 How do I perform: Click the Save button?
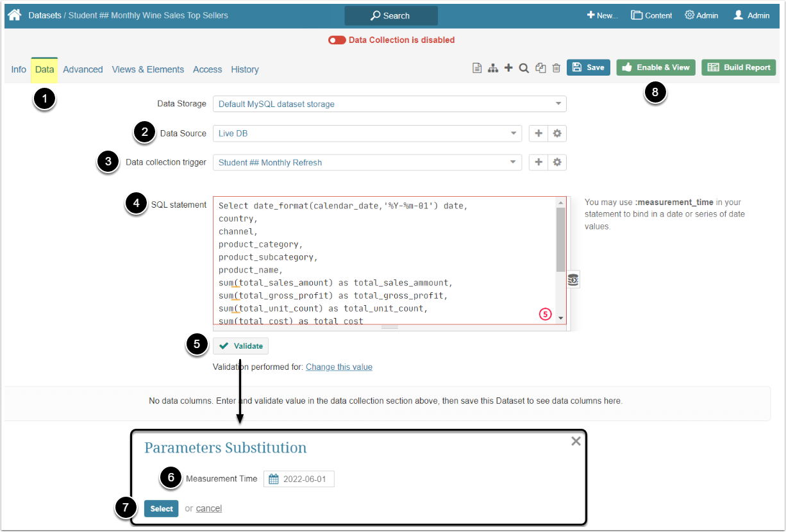pyautogui.click(x=589, y=67)
